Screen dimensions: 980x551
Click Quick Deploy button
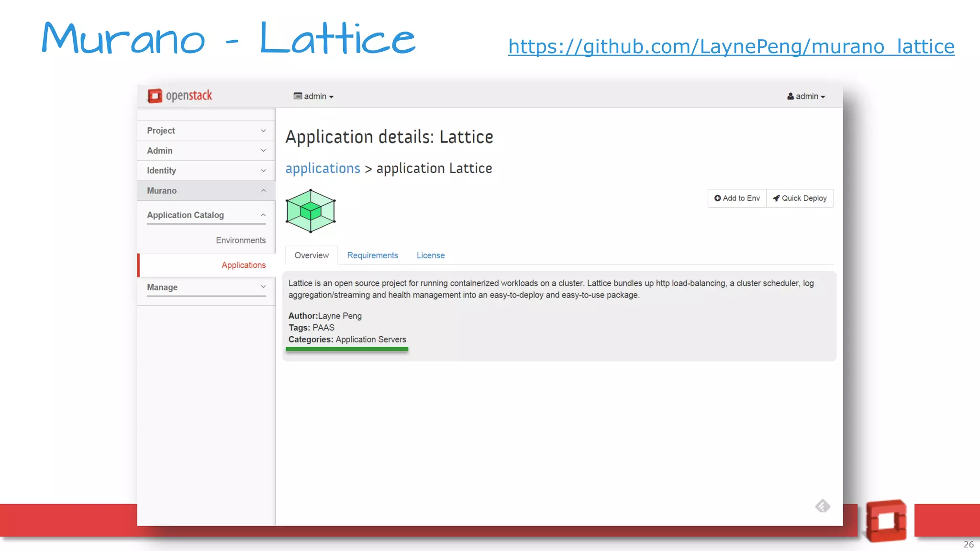click(800, 198)
